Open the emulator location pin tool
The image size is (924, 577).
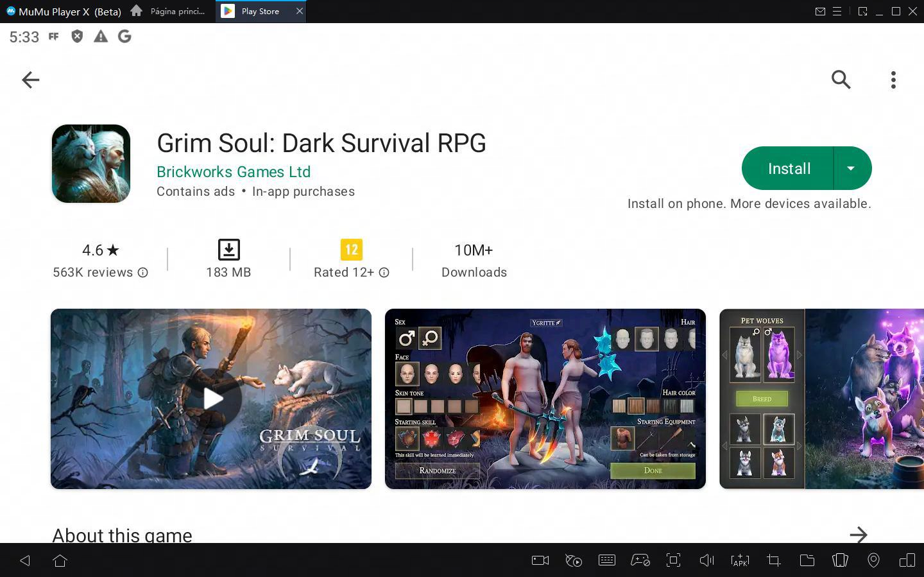pos(873,560)
